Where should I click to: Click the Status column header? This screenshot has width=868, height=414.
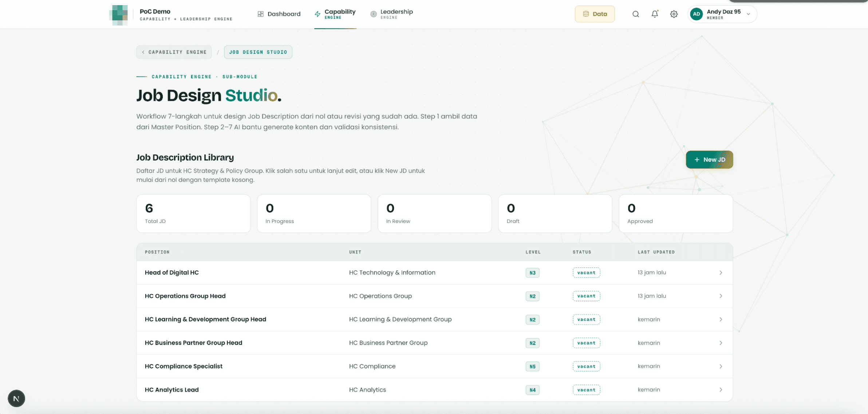pyautogui.click(x=582, y=252)
